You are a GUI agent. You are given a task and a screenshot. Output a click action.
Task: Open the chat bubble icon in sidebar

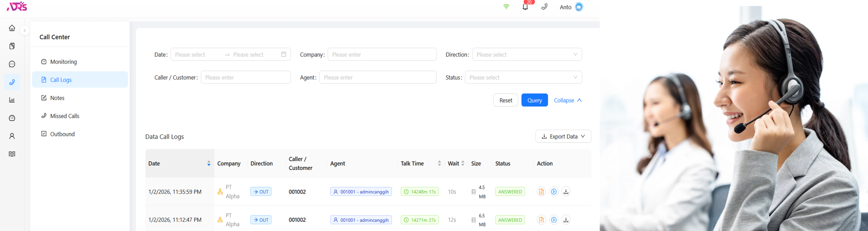[12, 64]
